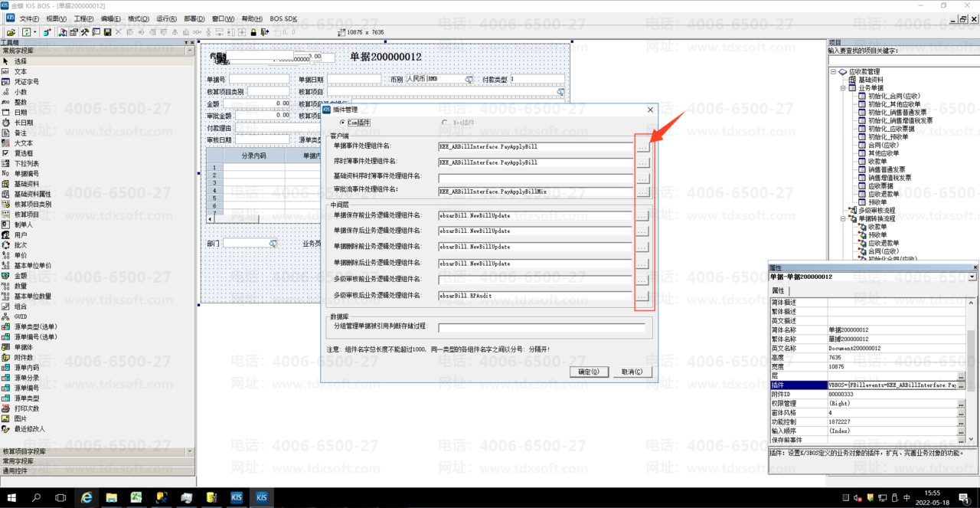Browse for 单据事件处理组件名 with ellipsis button
Viewport: 980px width, 508px height.
(642, 146)
